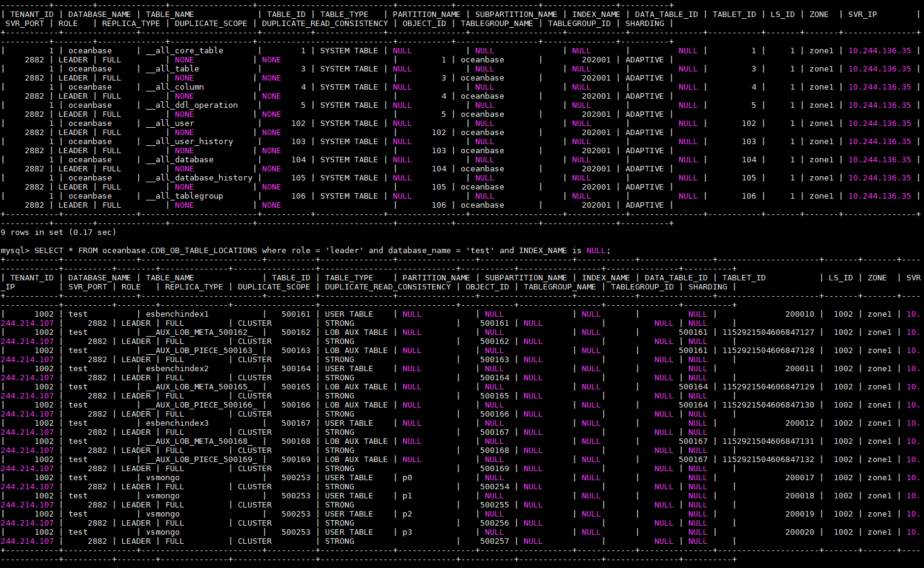Click the __AUX_LOB_META_500168_ table name
The height and width of the screenshot is (568, 924).
click(199, 441)
